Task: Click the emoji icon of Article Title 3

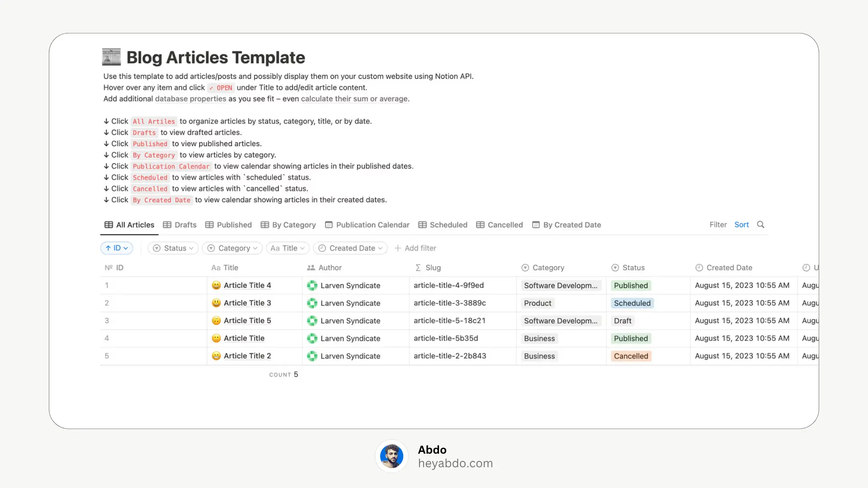Action: tap(216, 303)
